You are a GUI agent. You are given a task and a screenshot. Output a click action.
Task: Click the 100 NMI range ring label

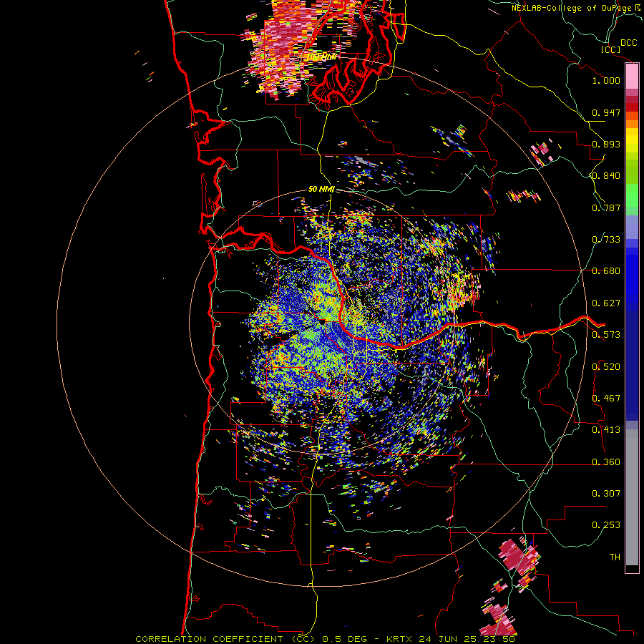(323, 57)
